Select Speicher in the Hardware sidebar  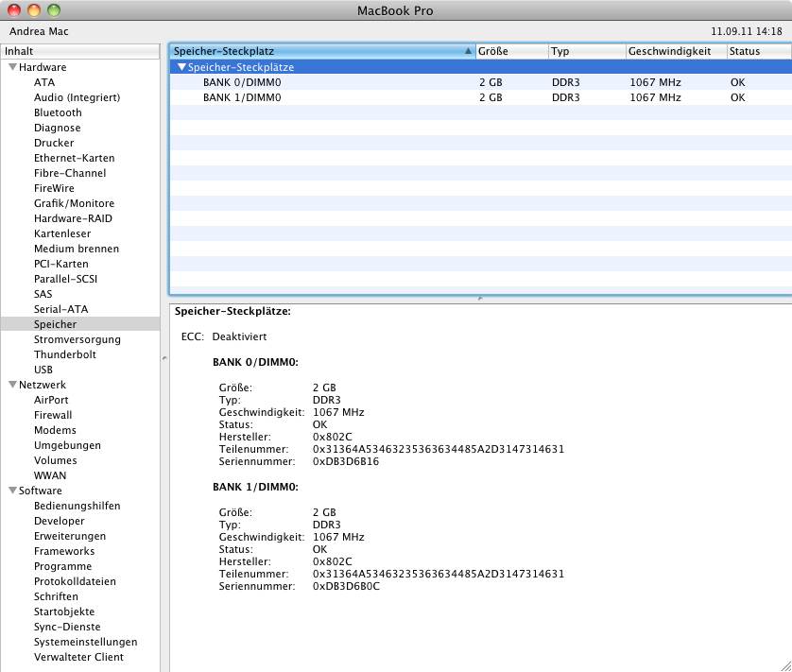(x=54, y=324)
